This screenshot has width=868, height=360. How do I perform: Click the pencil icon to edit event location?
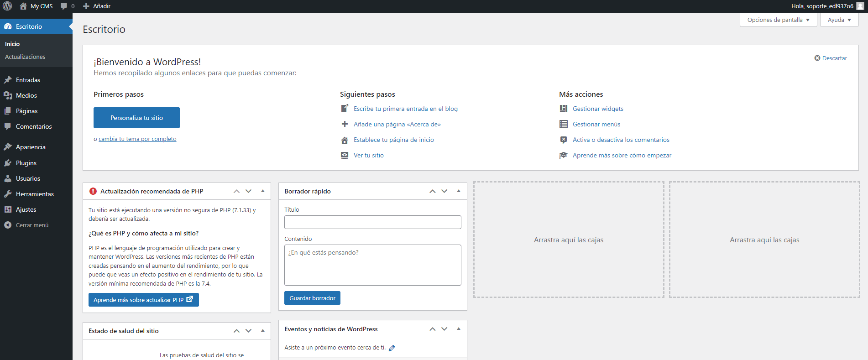point(392,348)
